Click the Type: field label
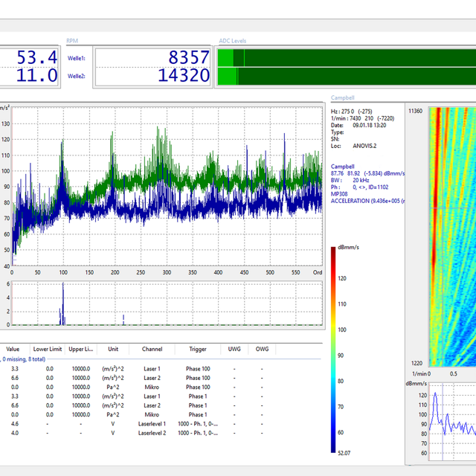 click(x=337, y=132)
